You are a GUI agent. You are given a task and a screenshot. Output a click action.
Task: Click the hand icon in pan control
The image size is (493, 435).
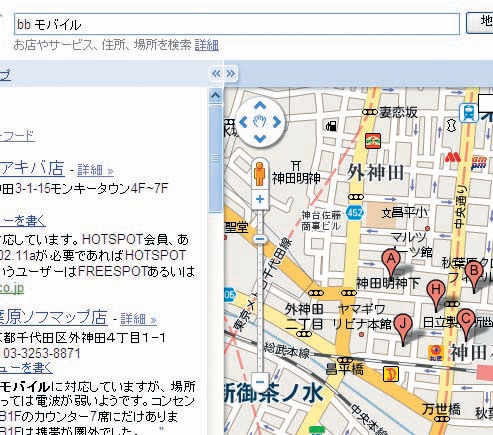(260, 122)
